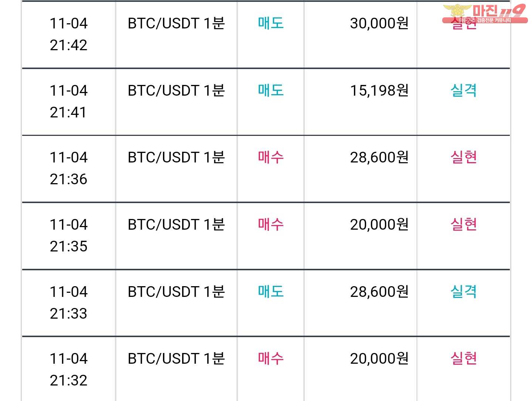The image size is (532, 401).
Task: Click 실격 result in the 21:41 row
Action: point(464,90)
